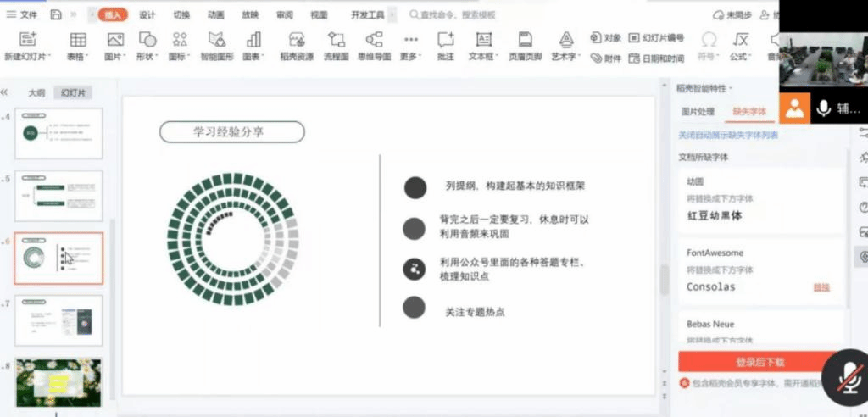Expand the 稻壳智能特性 panel dropdown
The height and width of the screenshot is (417, 868).
tap(731, 89)
